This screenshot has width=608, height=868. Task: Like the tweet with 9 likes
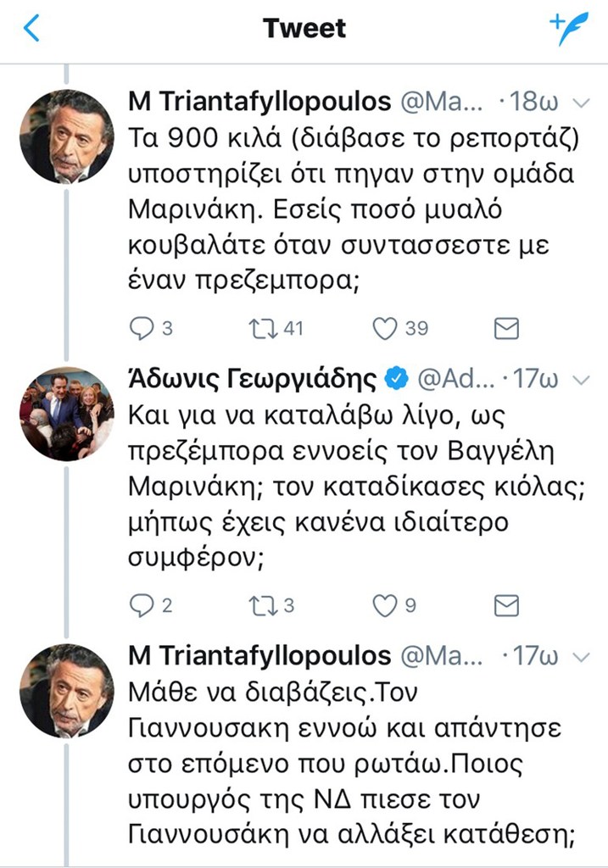[385, 605]
